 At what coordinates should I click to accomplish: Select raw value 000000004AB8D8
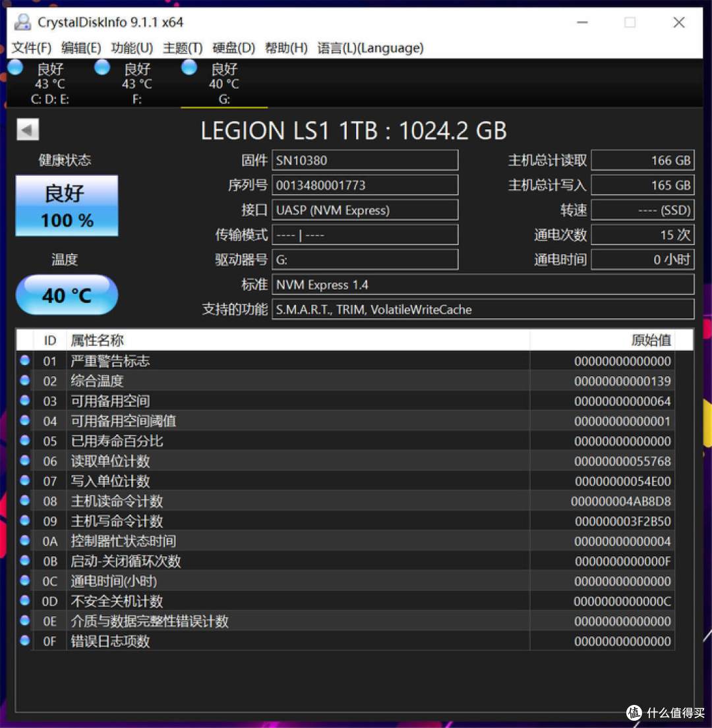(x=621, y=501)
